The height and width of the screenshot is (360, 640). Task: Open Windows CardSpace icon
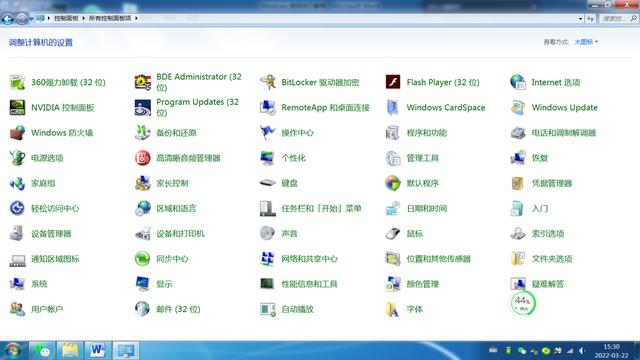pos(393,107)
